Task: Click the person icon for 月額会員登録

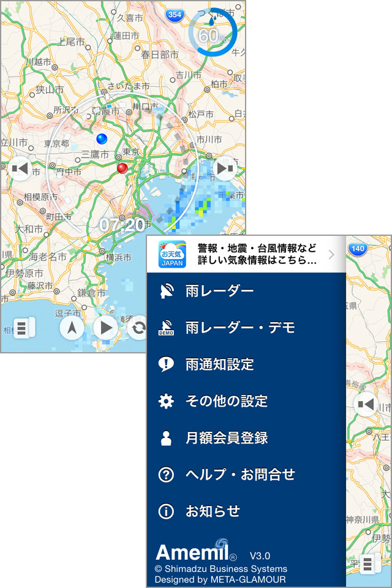Action: click(x=166, y=438)
